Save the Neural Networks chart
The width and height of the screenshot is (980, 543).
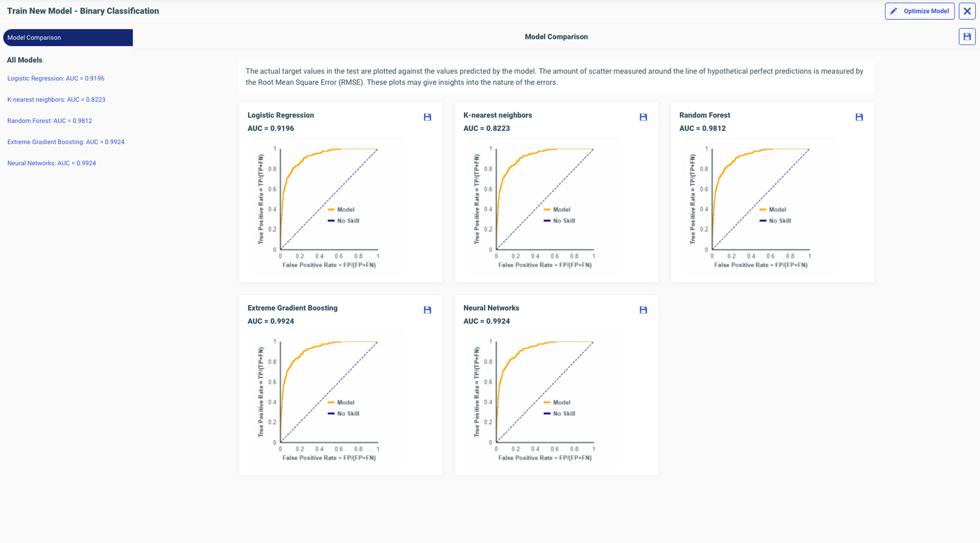click(x=643, y=310)
